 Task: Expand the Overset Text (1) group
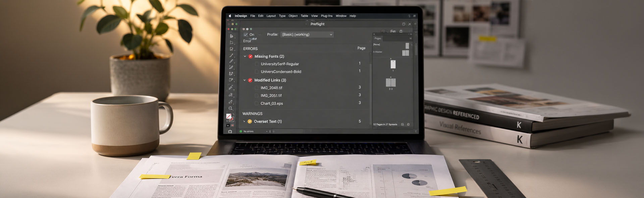click(x=244, y=121)
